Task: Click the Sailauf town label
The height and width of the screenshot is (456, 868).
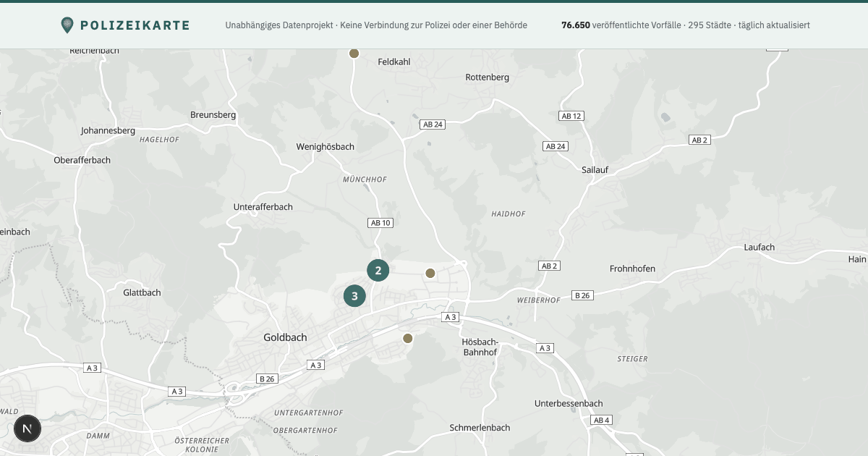Action: coord(595,169)
